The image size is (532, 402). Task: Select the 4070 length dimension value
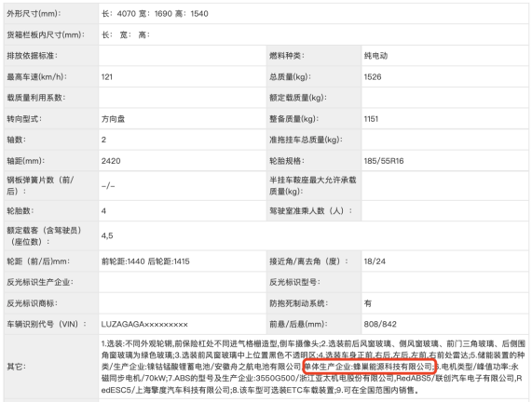click(126, 14)
